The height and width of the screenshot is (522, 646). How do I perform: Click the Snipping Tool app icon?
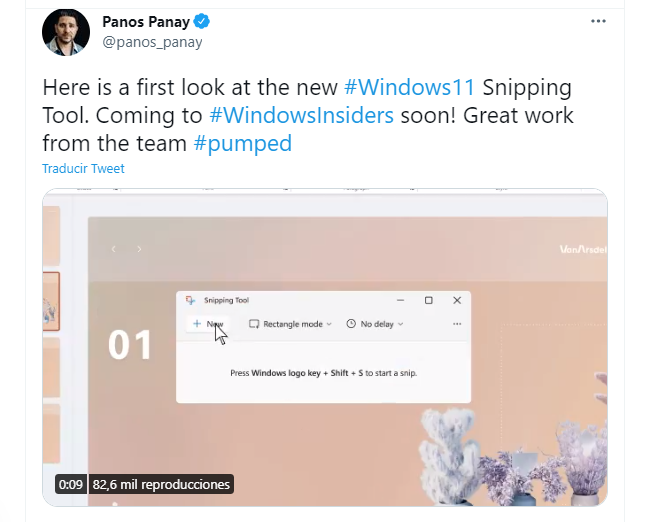click(190, 300)
